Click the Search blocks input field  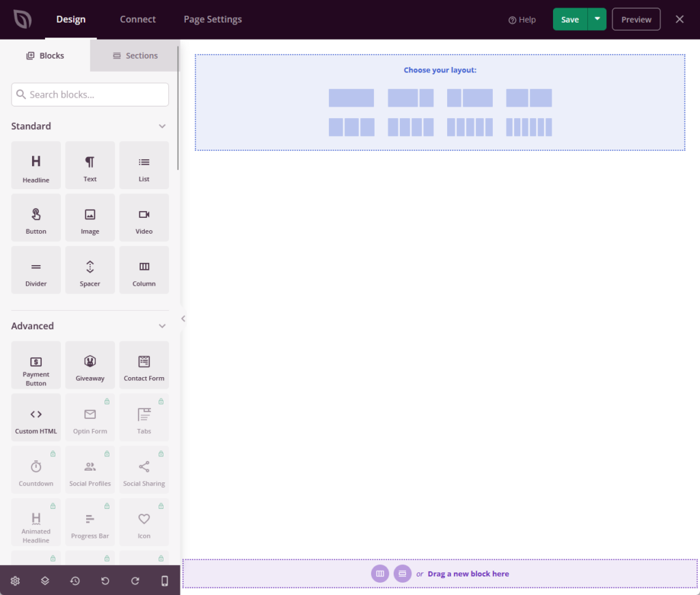click(90, 94)
